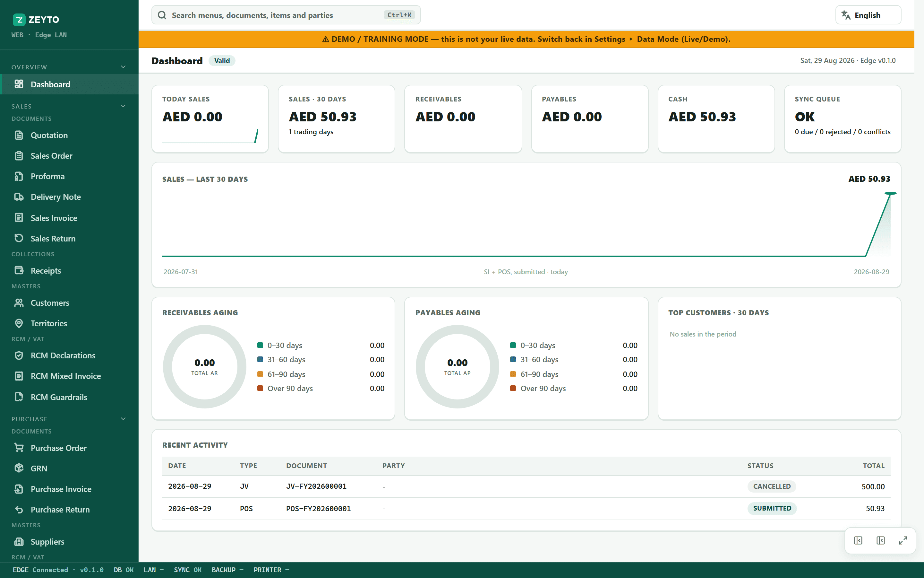Click the sales chart peak data point
The height and width of the screenshot is (578, 924).
[890, 193]
